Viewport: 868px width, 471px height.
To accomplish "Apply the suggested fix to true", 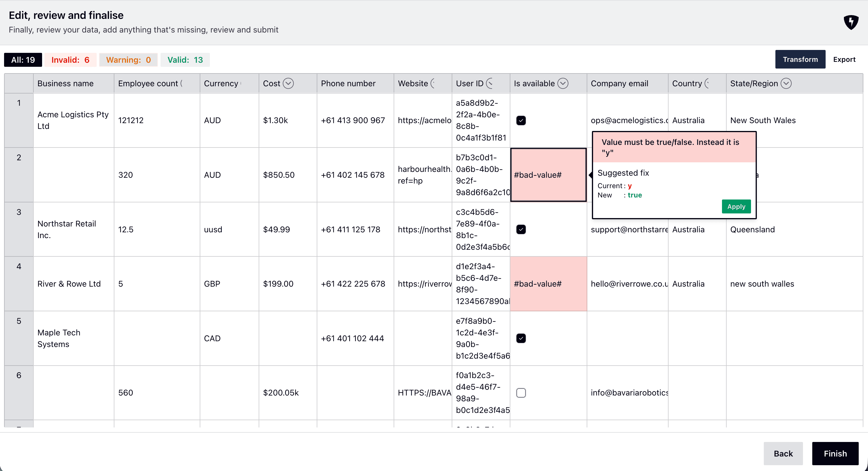I will pyautogui.click(x=736, y=206).
